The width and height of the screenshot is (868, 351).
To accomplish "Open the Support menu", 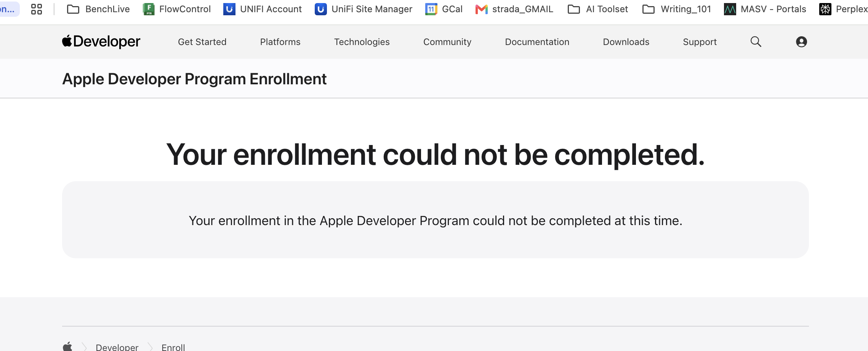I will pyautogui.click(x=700, y=42).
